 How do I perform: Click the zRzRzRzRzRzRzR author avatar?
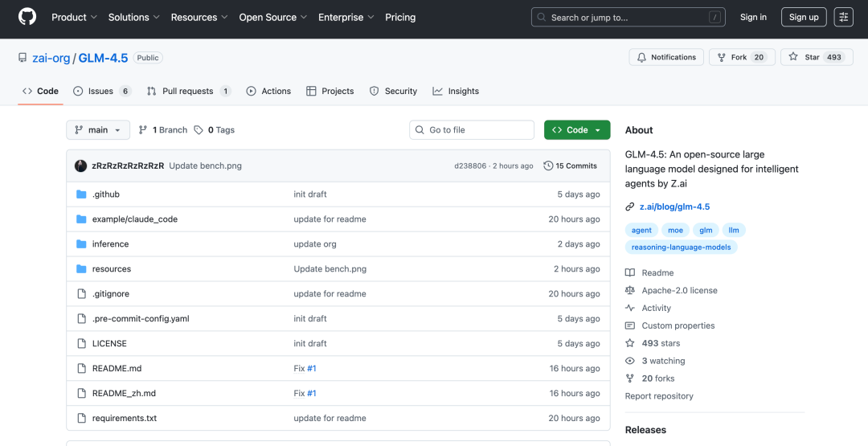pos(80,166)
